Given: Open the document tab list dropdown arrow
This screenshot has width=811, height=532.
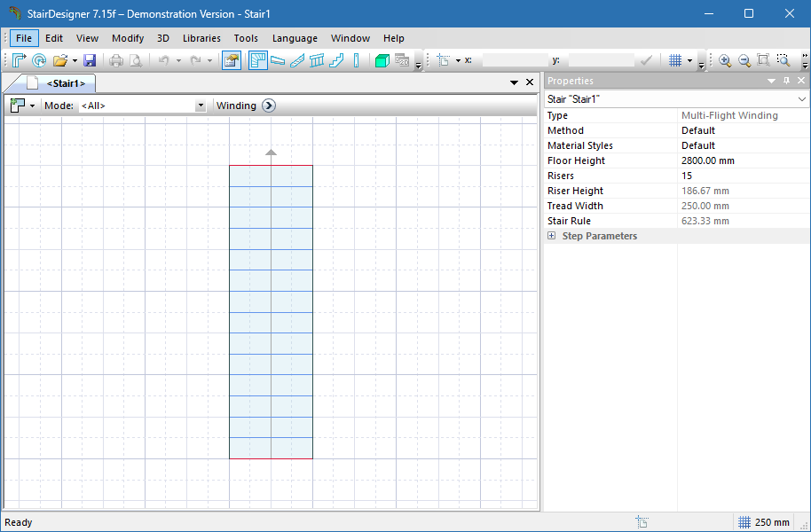Looking at the screenshot, I should [x=514, y=82].
